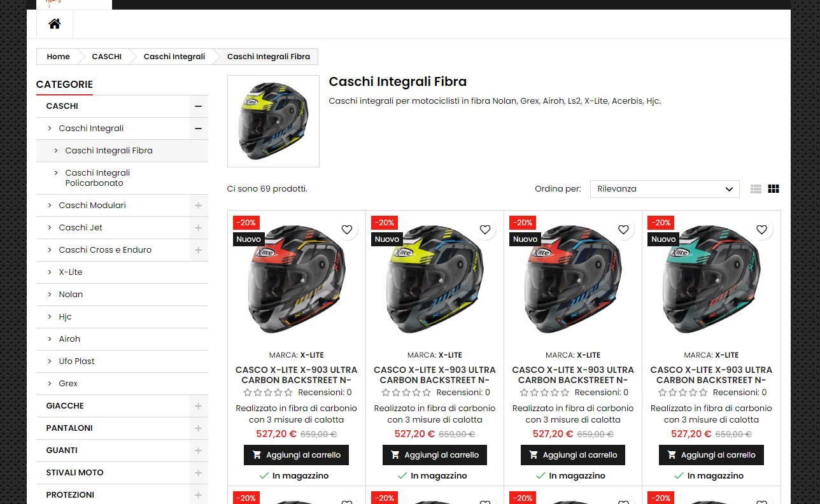
Task: Open the Nolan brand category
Action: tap(71, 295)
